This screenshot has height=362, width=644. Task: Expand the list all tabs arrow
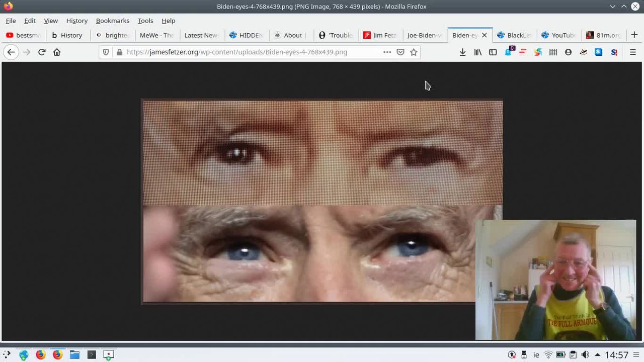pyautogui.click(x=612, y=7)
